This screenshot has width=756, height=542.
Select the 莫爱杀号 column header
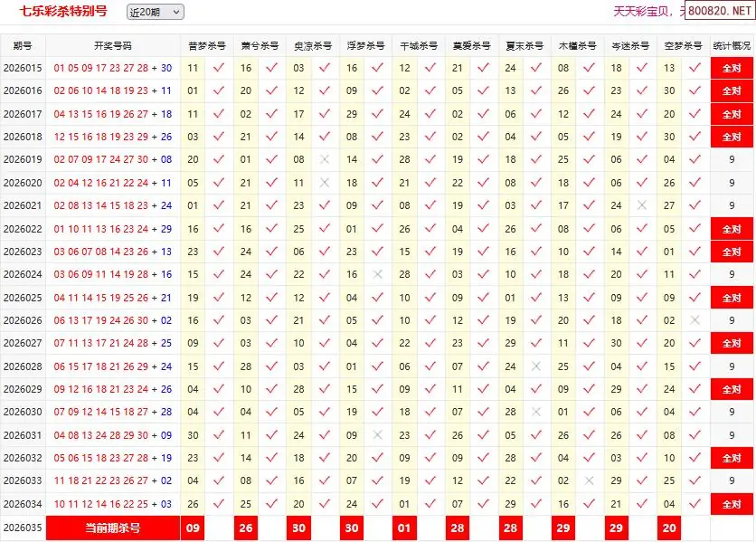(x=471, y=45)
